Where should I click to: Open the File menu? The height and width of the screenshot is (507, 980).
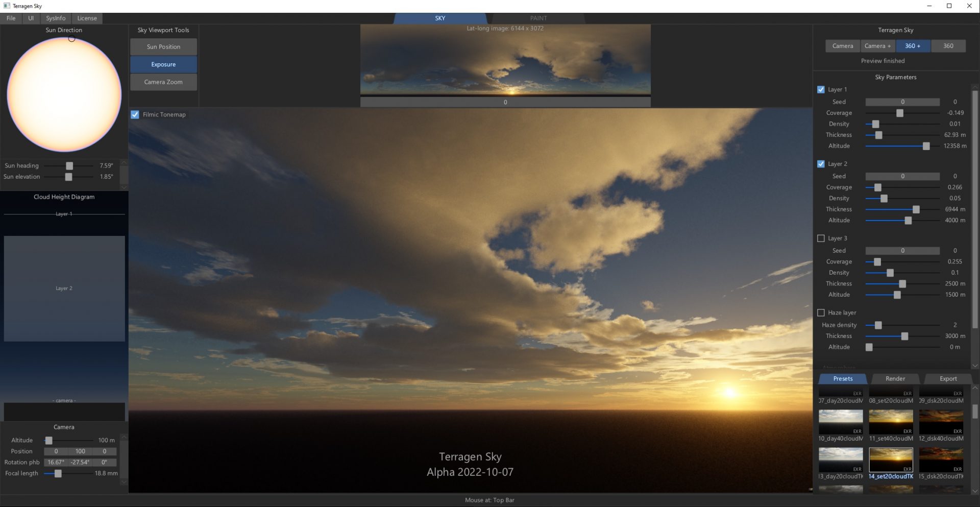tap(11, 18)
